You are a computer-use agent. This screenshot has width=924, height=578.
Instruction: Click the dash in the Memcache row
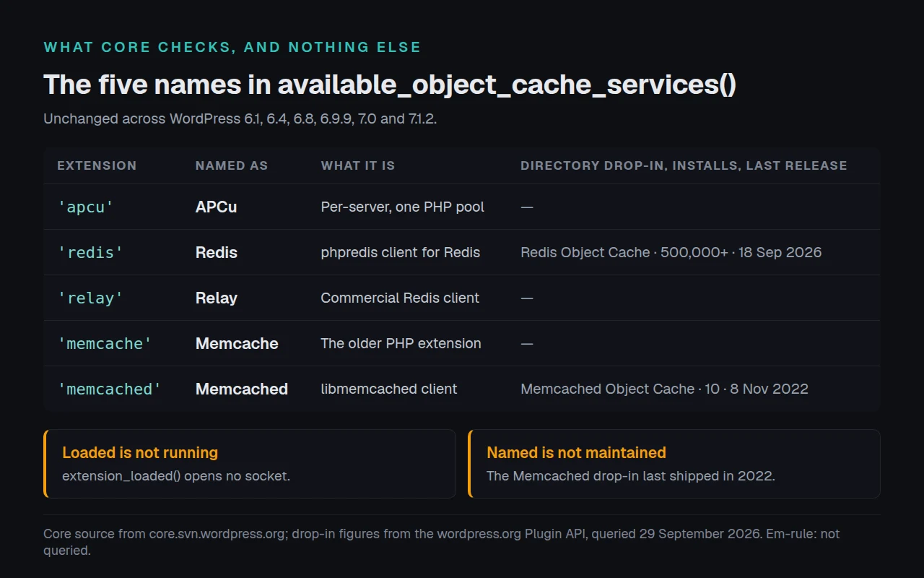[x=527, y=343]
